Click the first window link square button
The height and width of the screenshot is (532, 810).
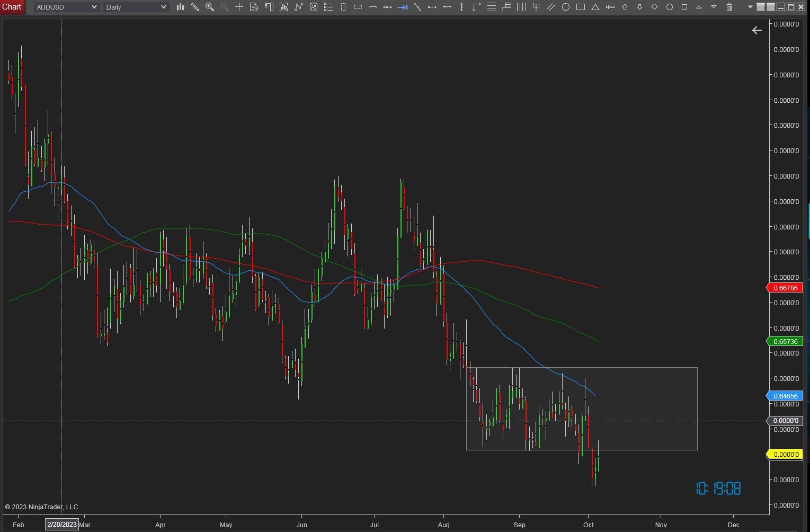coord(761,7)
